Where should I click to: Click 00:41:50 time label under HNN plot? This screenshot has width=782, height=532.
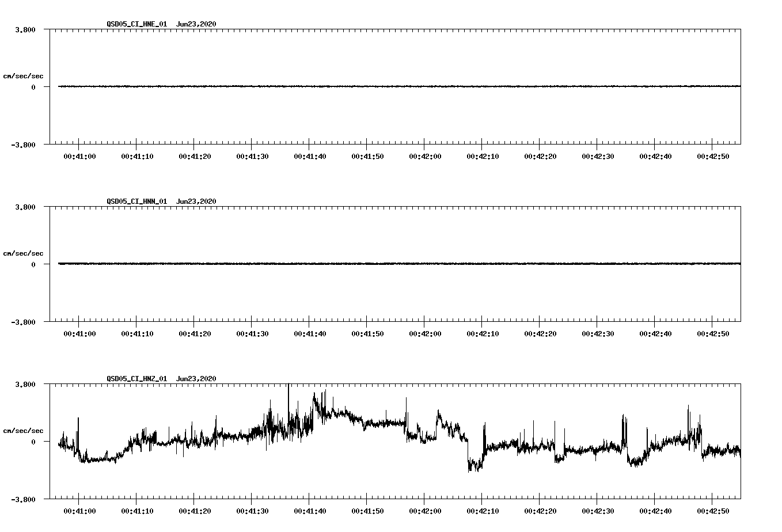[367, 333]
